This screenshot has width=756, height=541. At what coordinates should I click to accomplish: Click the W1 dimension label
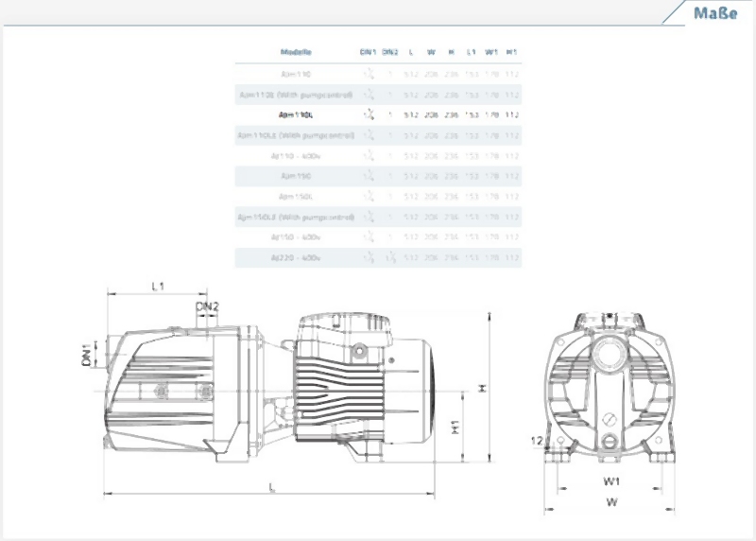click(x=611, y=481)
